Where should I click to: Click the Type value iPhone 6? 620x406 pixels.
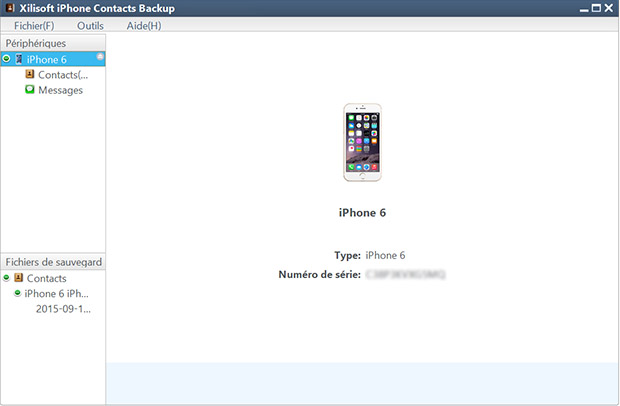(x=385, y=255)
